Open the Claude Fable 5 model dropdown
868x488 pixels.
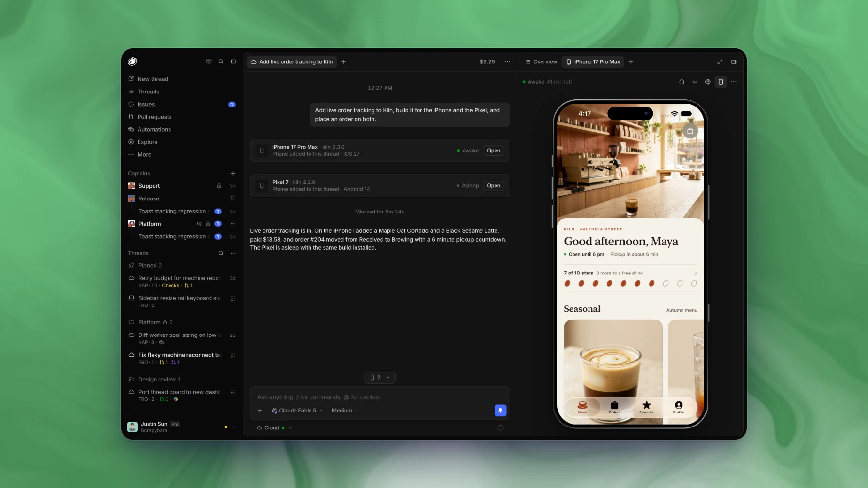(296, 411)
